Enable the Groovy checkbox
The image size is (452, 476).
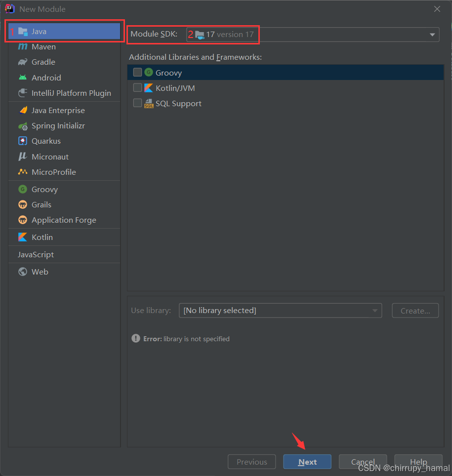click(138, 72)
